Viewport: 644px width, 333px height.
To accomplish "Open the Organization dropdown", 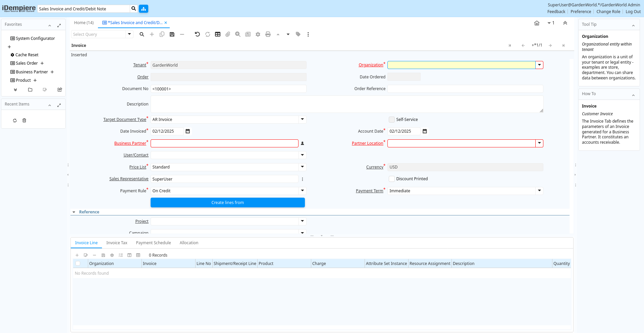I will point(539,65).
